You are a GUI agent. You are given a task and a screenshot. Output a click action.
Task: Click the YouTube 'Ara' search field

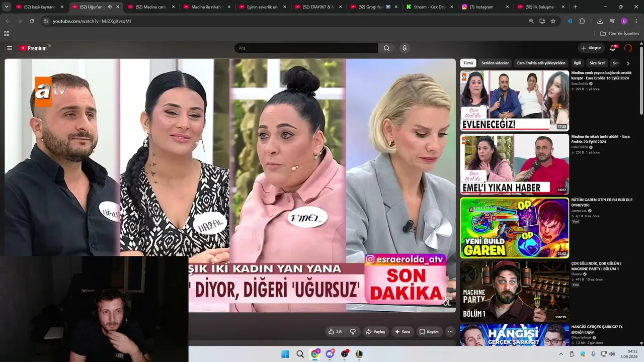(x=306, y=48)
